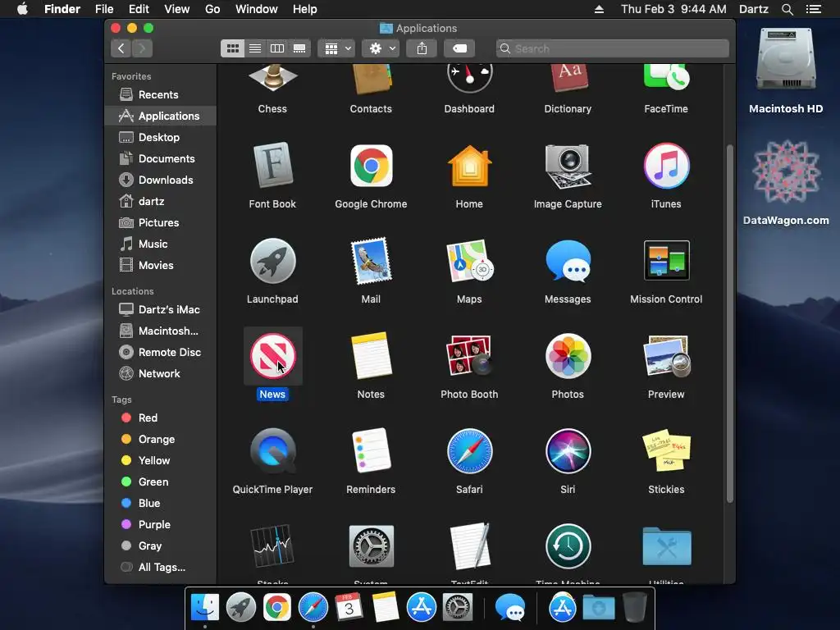Open Desktop folder in sidebar
Screen dimensions: 840x630
coord(161,137)
